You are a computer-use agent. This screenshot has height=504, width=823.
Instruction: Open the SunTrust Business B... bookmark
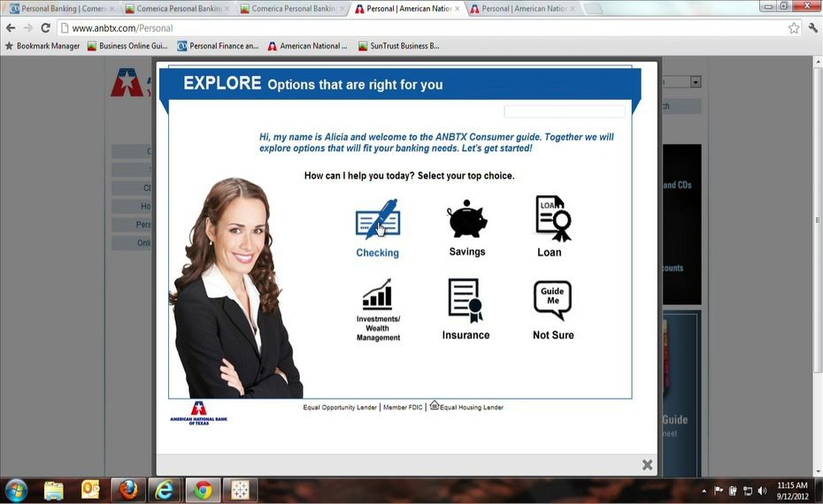[399, 46]
